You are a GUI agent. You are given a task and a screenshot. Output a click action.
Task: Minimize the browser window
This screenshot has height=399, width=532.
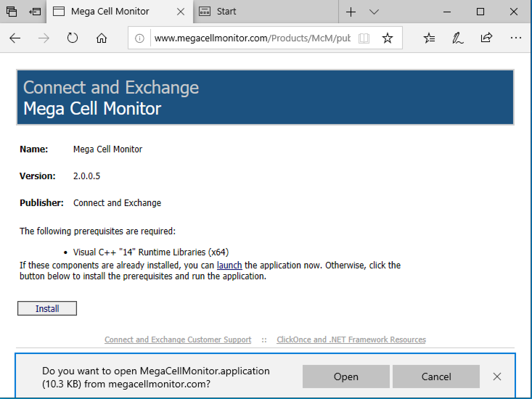447,12
